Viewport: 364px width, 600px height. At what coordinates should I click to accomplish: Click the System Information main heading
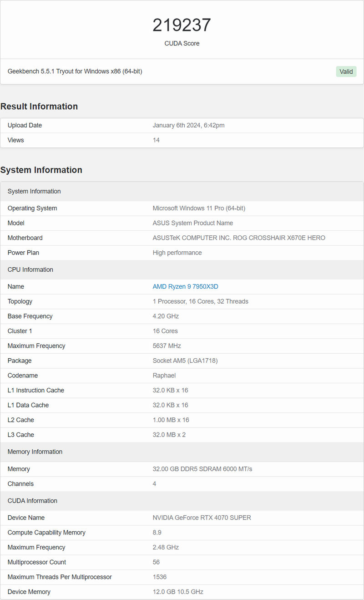click(x=41, y=170)
